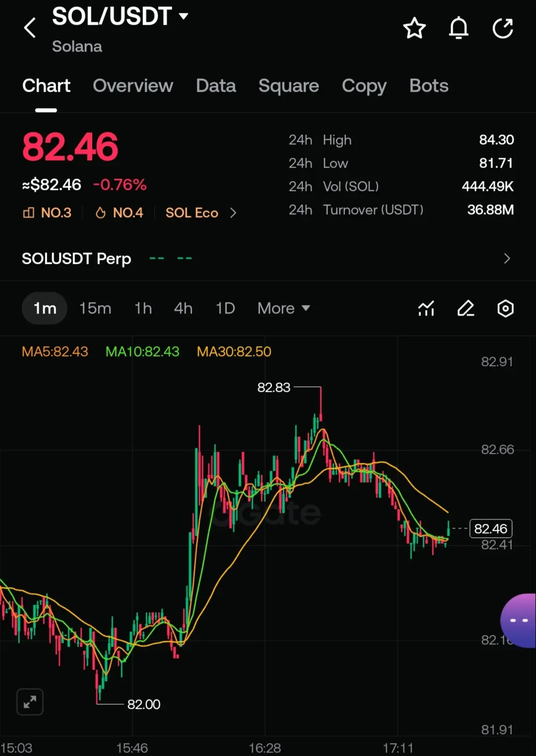
Task: Open the NO.4 hot ranking badge
Action: [x=119, y=213]
